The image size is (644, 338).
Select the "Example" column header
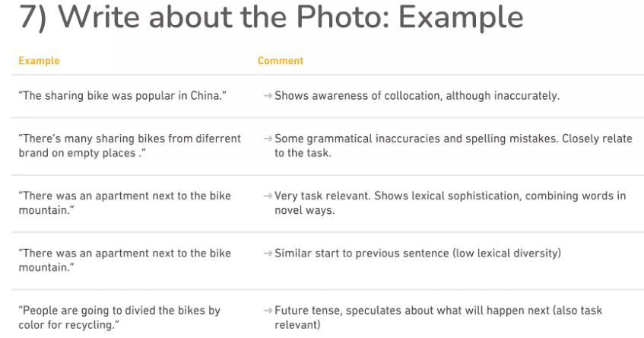pyautogui.click(x=39, y=61)
